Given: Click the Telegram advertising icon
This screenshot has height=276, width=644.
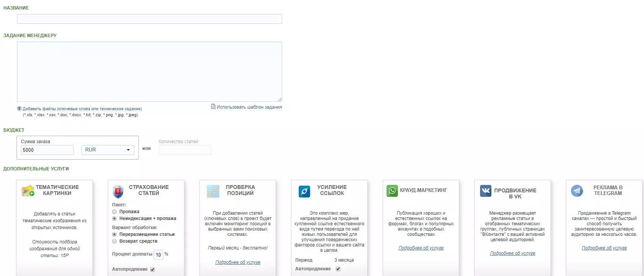Looking at the screenshot, I should (x=577, y=190).
